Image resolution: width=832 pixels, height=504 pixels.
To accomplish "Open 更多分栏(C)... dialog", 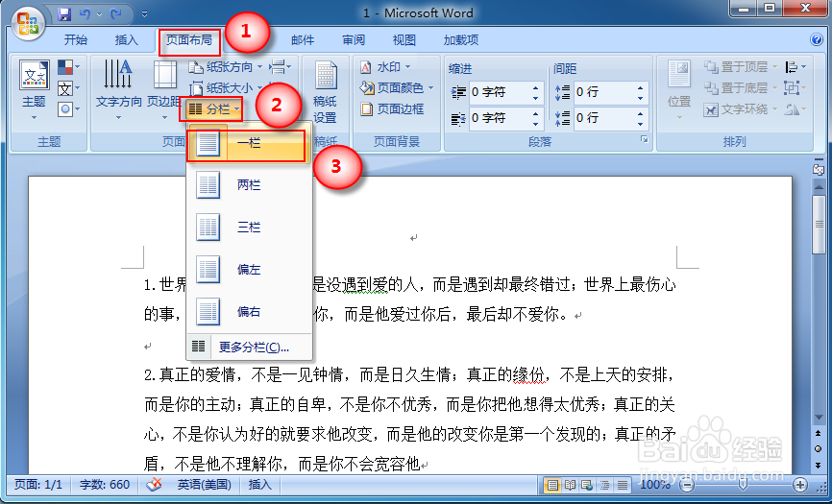I will pyautogui.click(x=248, y=348).
